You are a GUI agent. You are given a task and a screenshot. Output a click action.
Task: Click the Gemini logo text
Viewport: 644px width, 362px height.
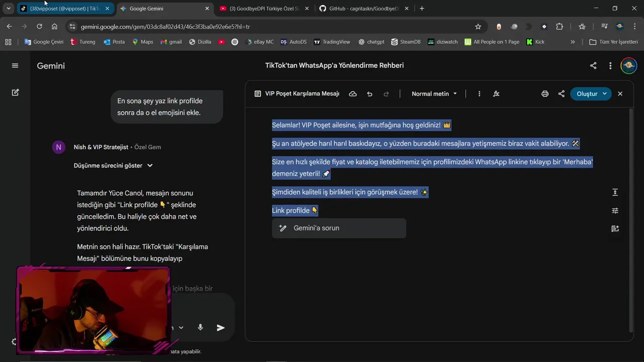tap(51, 65)
